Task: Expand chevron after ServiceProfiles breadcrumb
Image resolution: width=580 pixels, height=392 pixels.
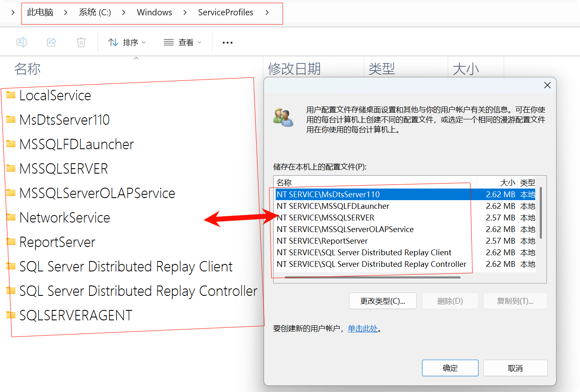Action: (267, 12)
